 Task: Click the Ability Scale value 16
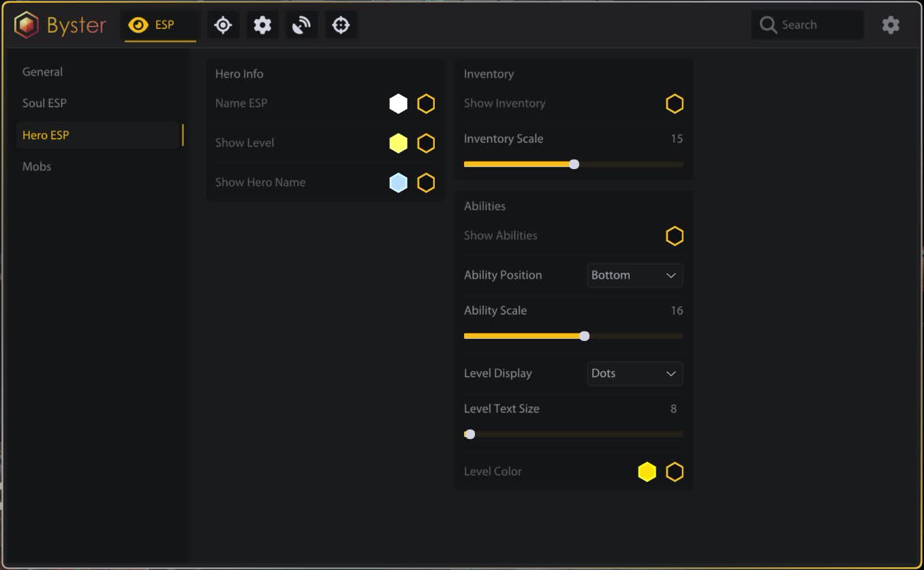[677, 311]
